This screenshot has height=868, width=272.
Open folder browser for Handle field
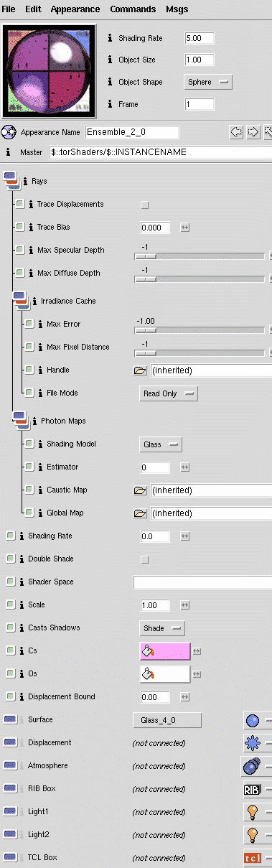[x=140, y=370]
